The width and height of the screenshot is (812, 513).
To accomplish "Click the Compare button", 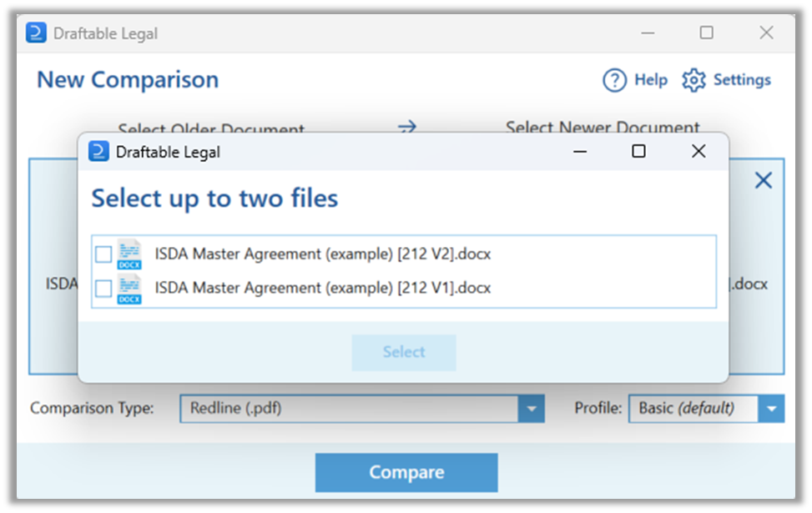I will (x=406, y=473).
